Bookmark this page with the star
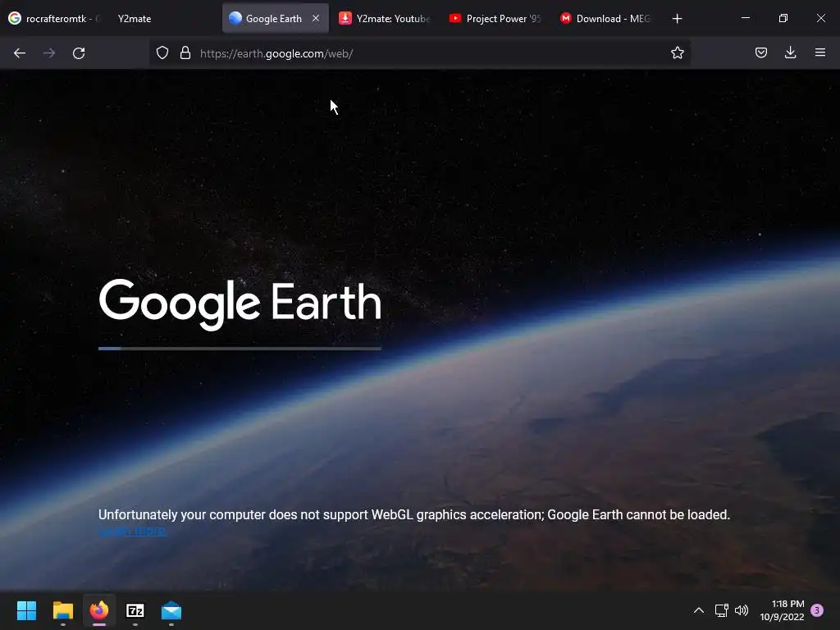Viewport: 840px width, 630px height. click(x=677, y=52)
